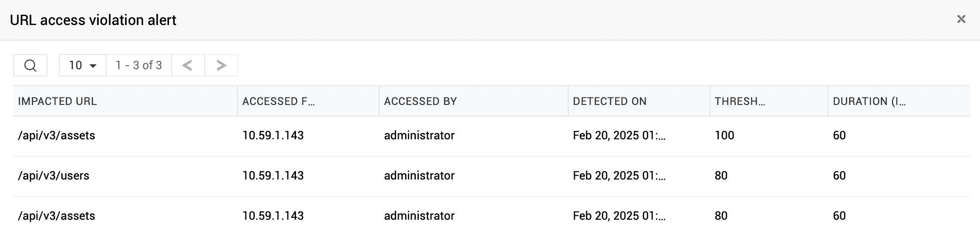Screen dimensions: 980x251
Task: Click the Accessed By column header
Action: 420,101
